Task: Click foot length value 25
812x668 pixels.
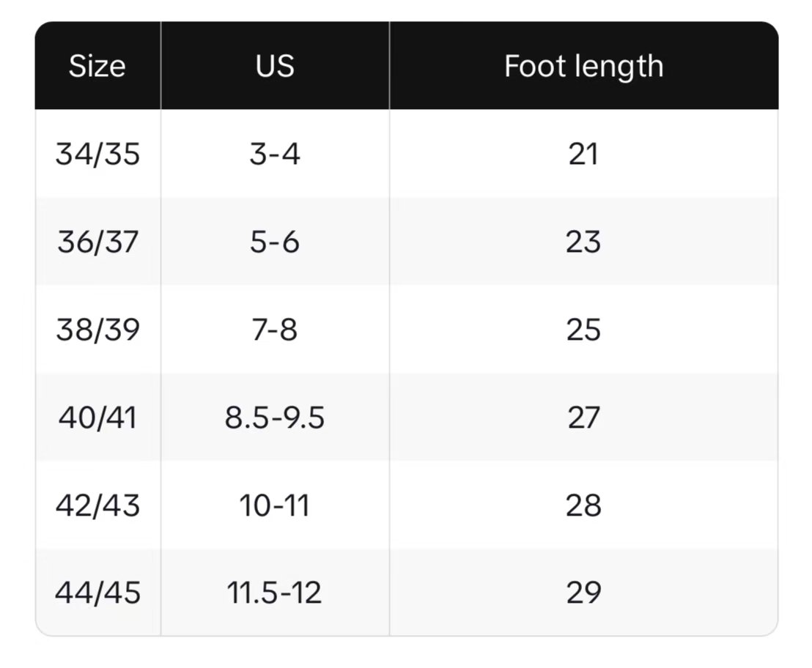Action: coord(583,330)
